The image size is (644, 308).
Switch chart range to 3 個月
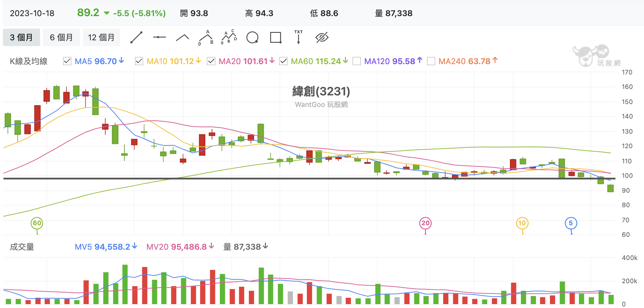click(x=22, y=37)
